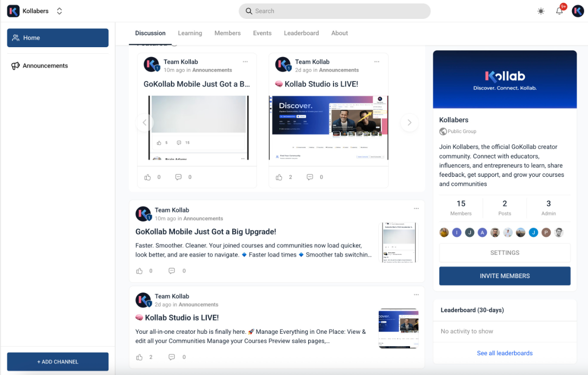Open options menu on featured Kollab Studio card
Viewport: 588px width, 375px height.
[x=377, y=62]
